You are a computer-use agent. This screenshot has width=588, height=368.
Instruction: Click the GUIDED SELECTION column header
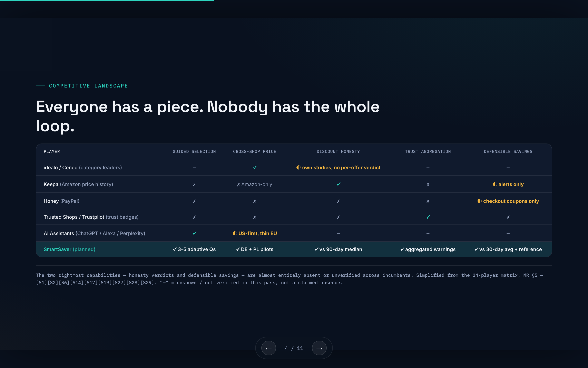tap(194, 151)
